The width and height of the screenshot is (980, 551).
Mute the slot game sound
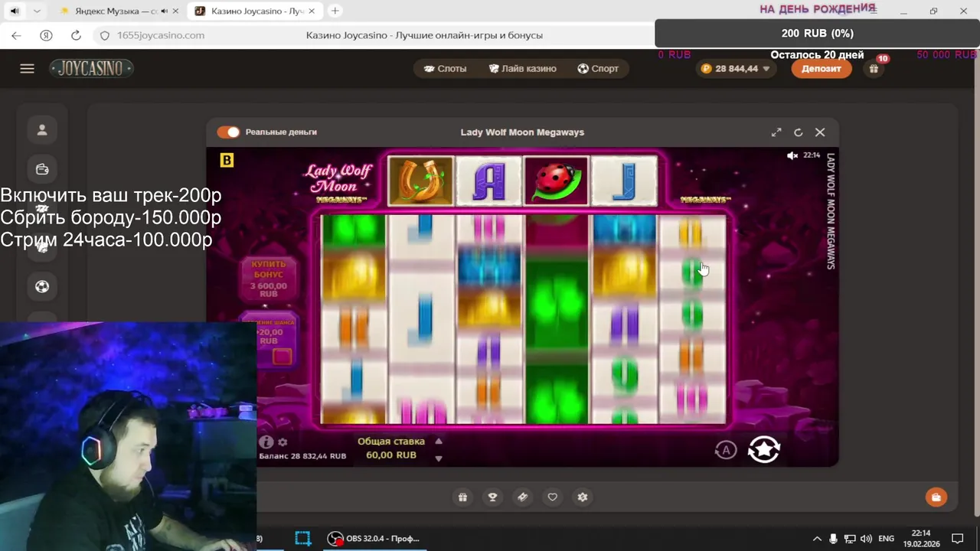point(792,155)
